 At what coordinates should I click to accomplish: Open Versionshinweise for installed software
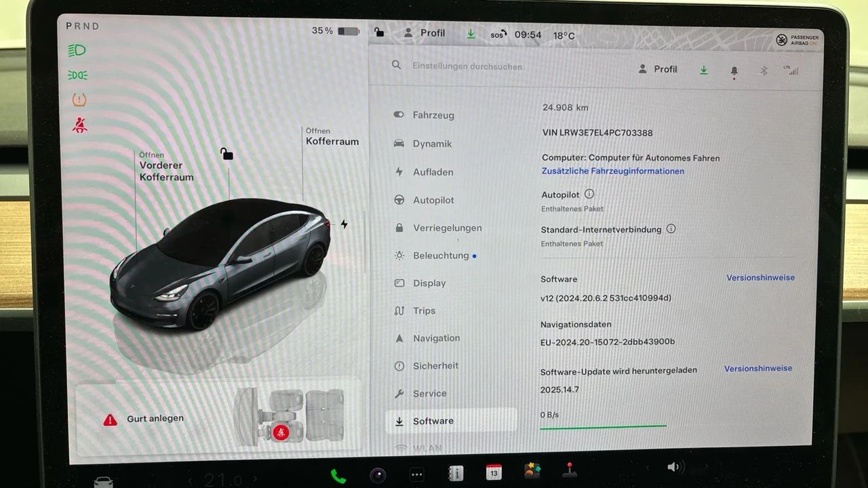point(760,278)
